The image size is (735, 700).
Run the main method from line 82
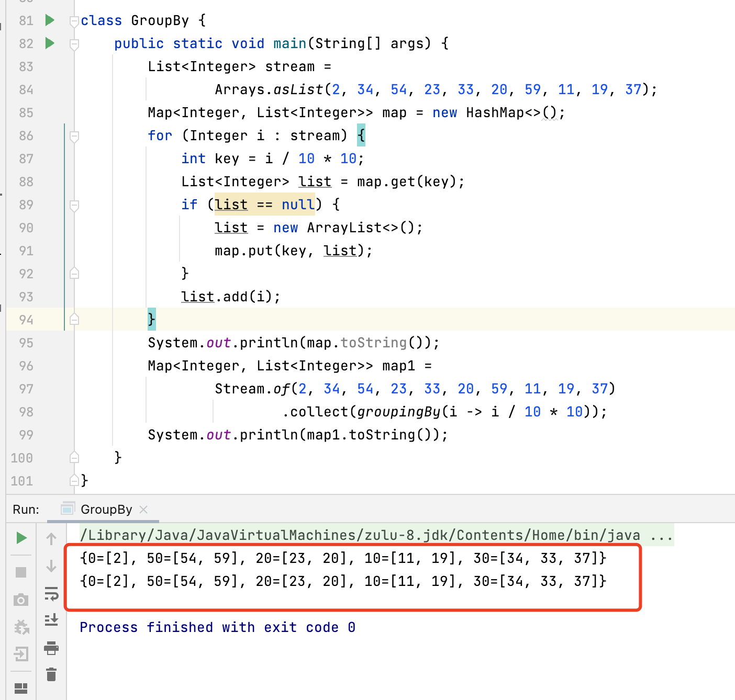[50, 43]
